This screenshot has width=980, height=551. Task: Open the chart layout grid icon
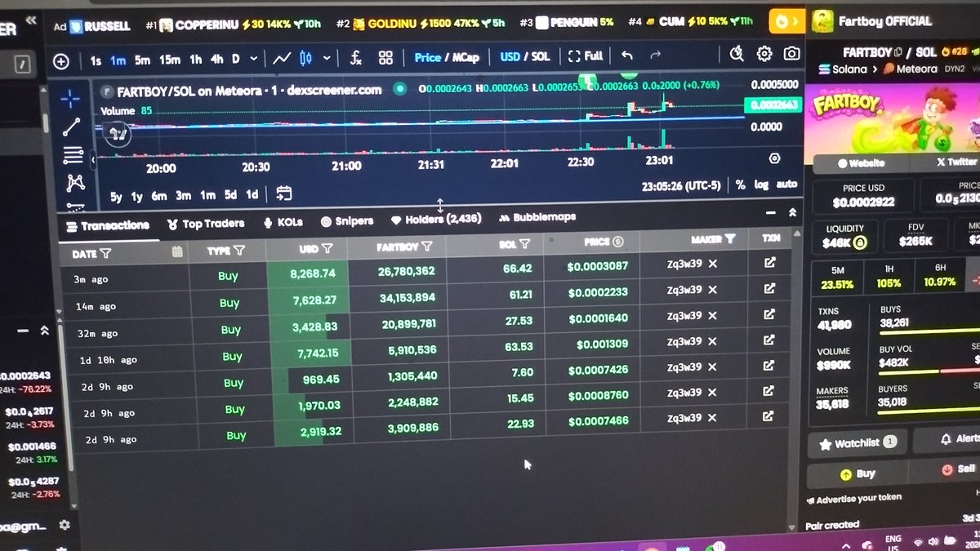[385, 57]
